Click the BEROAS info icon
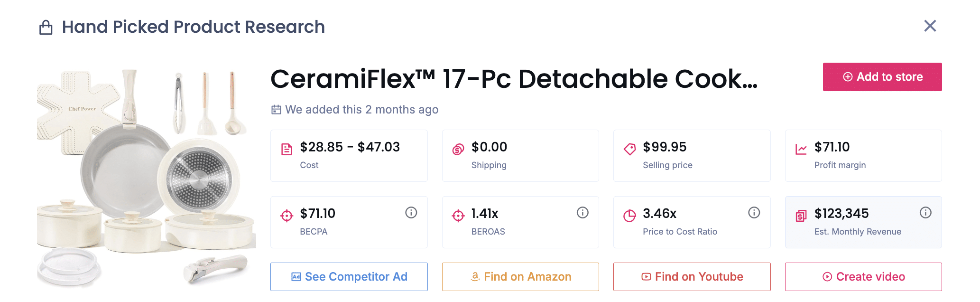 click(582, 213)
